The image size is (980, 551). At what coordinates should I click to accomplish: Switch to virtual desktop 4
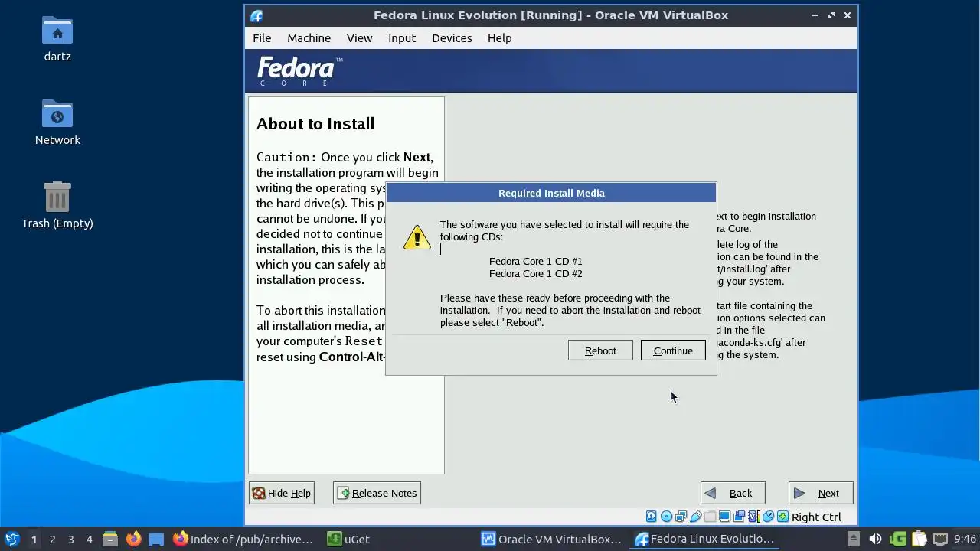(x=89, y=539)
